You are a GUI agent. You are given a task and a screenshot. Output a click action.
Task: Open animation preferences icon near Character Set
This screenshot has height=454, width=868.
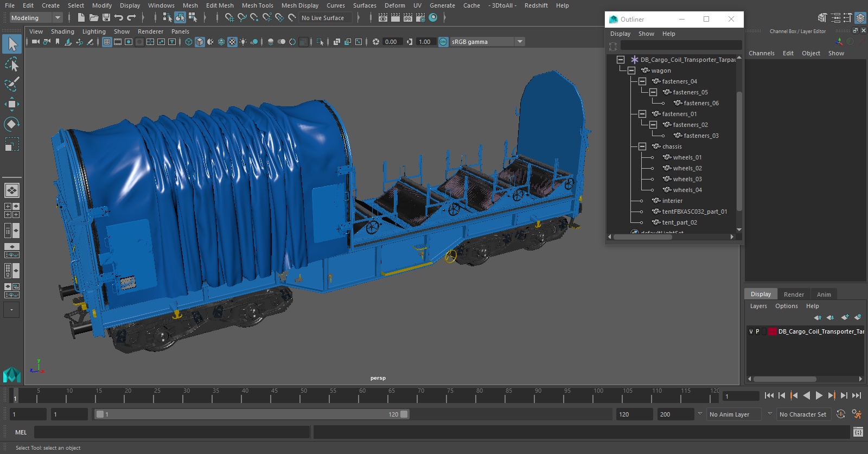point(857,414)
